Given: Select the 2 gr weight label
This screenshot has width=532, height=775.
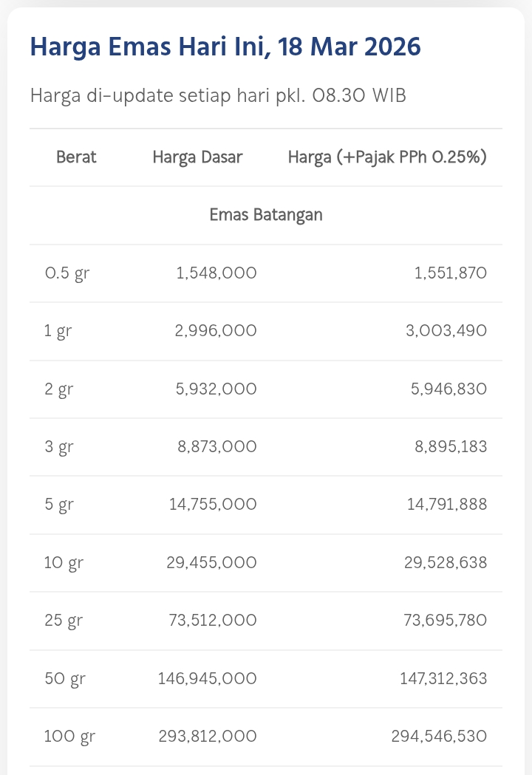Looking at the screenshot, I should click(x=59, y=389).
